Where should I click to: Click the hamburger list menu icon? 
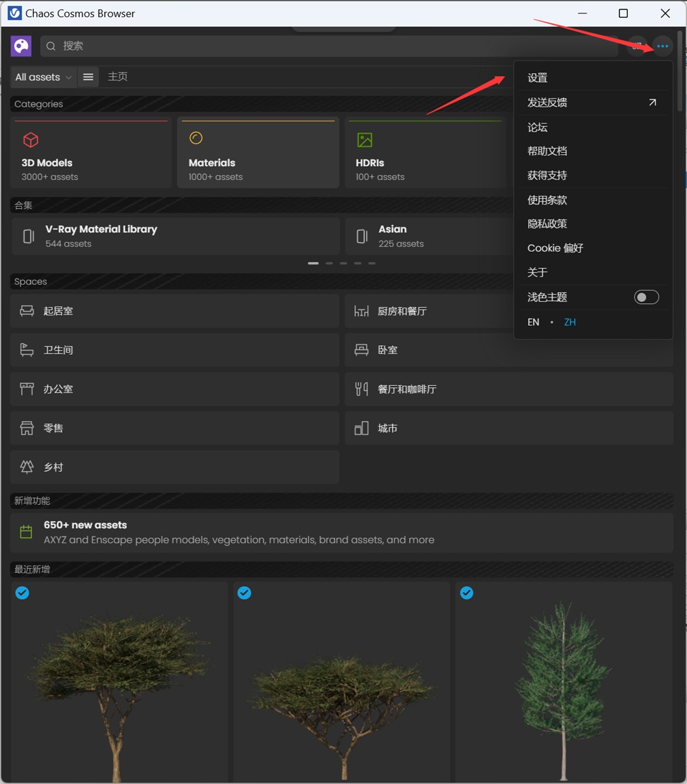pos(88,77)
